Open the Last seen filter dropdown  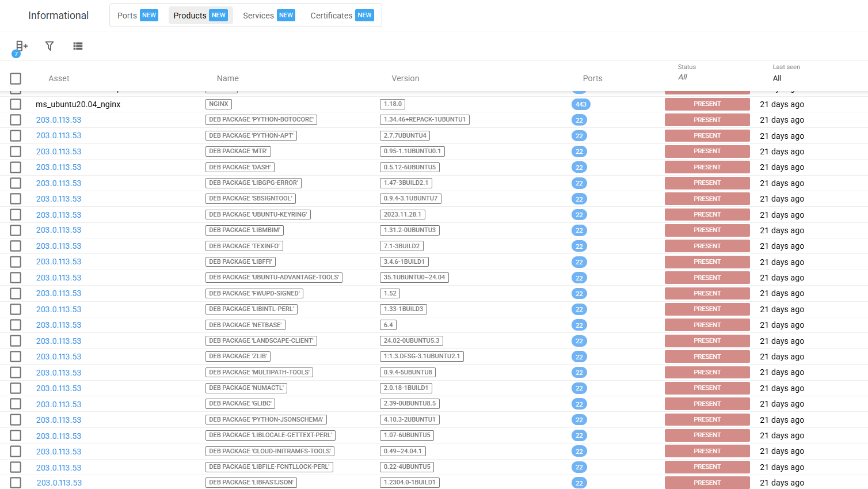click(x=777, y=78)
